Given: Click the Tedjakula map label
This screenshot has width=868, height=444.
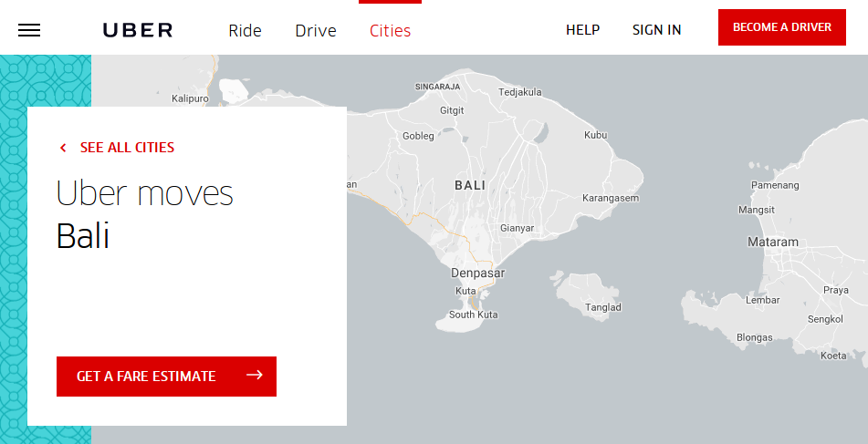Looking at the screenshot, I should pyautogui.click(x=520, y=92).
